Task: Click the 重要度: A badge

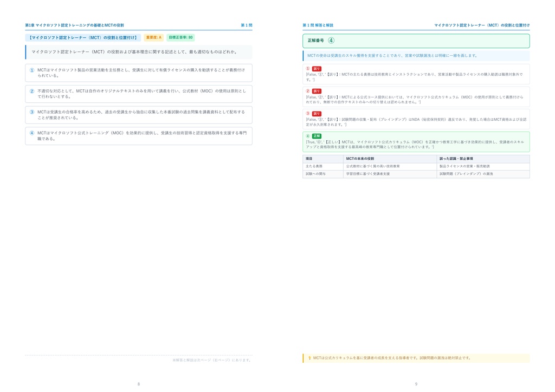Action: [153, 37]
